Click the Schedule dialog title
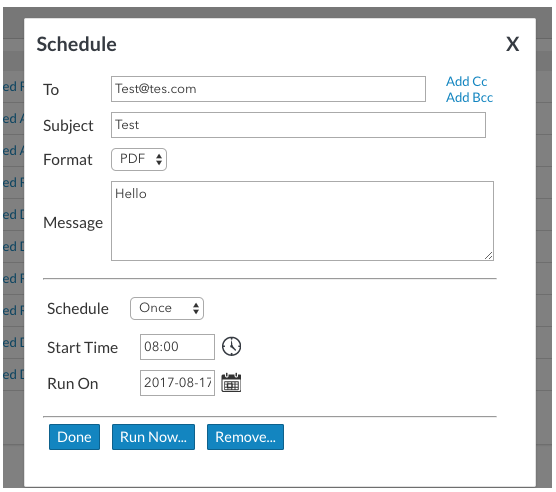 [x=77, y=44]
